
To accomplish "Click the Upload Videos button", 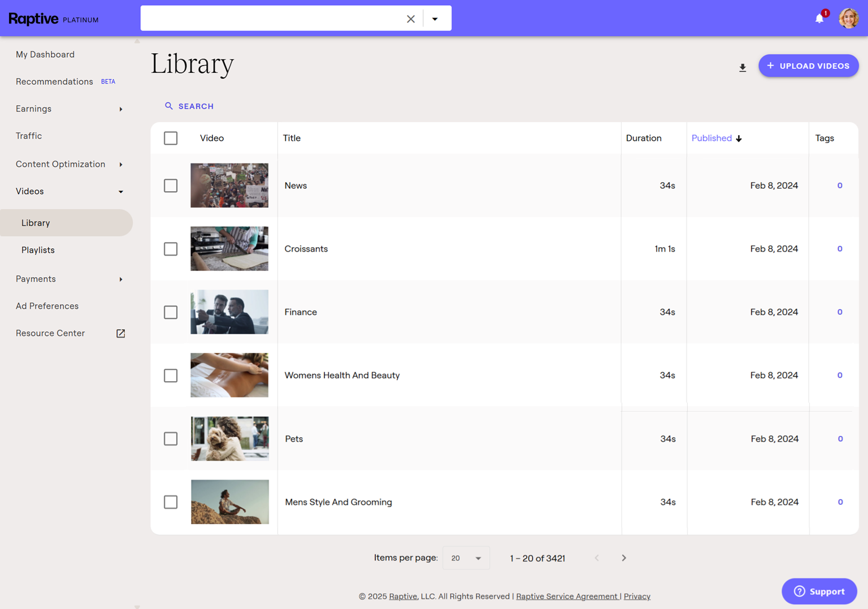I will [x=808, y=66].
